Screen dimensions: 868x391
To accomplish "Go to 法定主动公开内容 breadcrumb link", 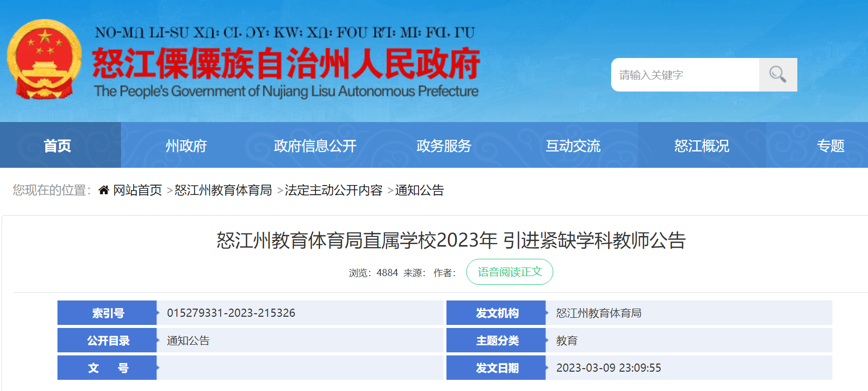I will 334,190.
